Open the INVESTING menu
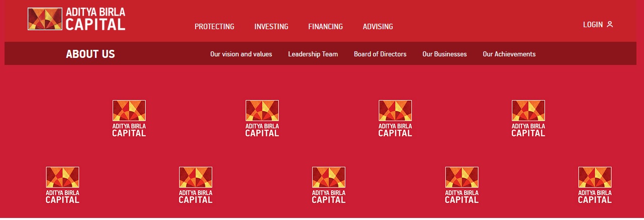The height and width of the screenshot is (220, 644). [271, 27]
